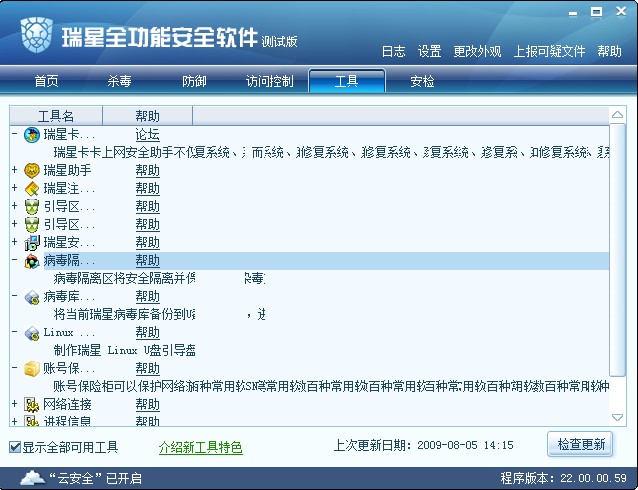Click the 病毒隔... quarantine icon
The width and height of the screenshot is (638, 490).
(32, 261)
